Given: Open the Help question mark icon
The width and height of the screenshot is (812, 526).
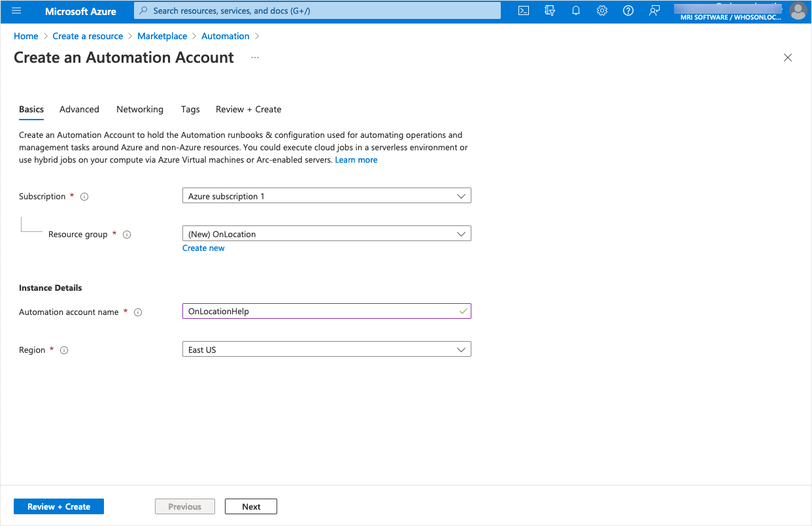Looking at the screenshot, I should pyautogui.click(x=628, y=11).
